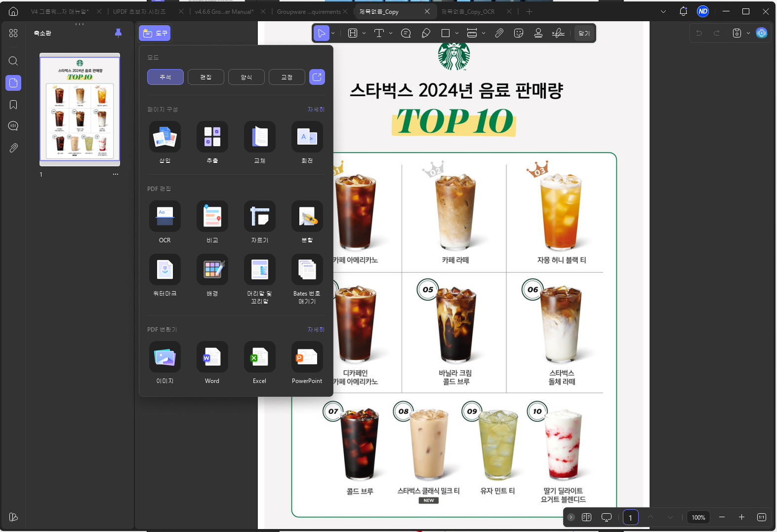
Task: Select the 편집 (Edit) mode button
Action: coord(206,77)
